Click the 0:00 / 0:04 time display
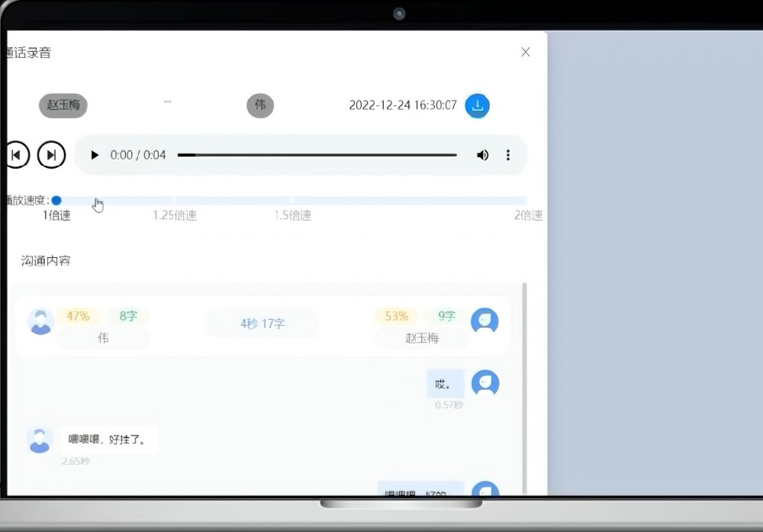Viewport: 763px width, 532px height. tap(138, 155)
